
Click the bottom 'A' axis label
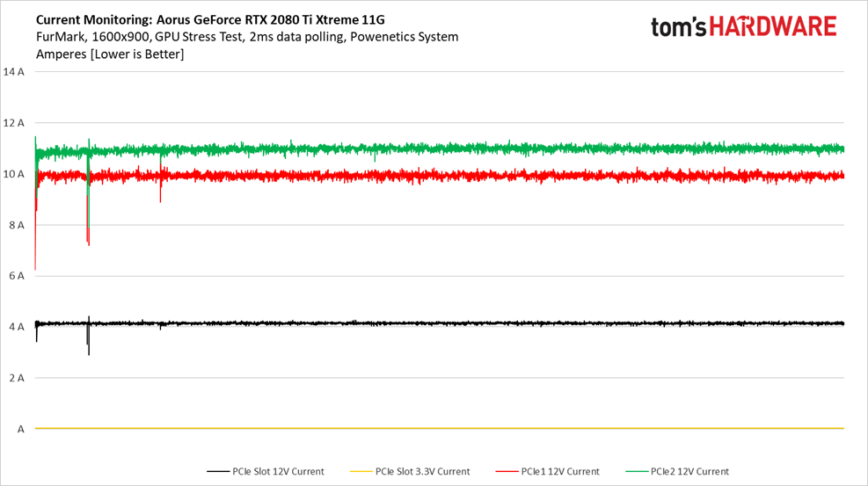click(x=20, y=429)
